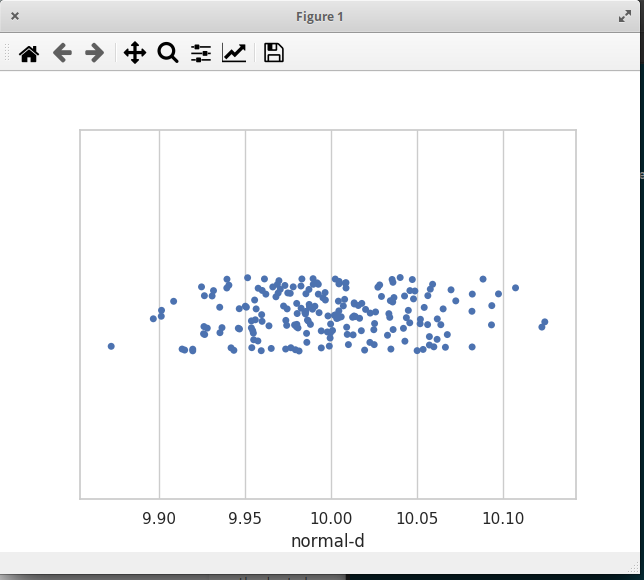Click the 10.10 tick label
Screen dimensions: 644x580
503,518
